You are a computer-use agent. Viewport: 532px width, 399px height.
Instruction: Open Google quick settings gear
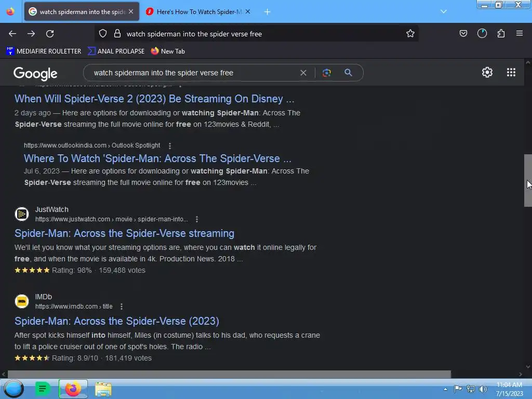487,72
